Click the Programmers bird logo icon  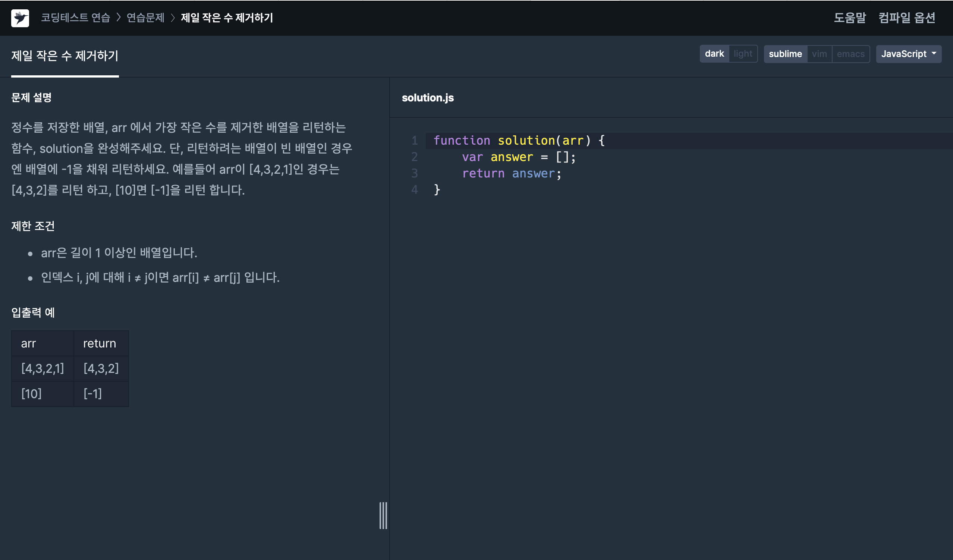tap(20, 18)
